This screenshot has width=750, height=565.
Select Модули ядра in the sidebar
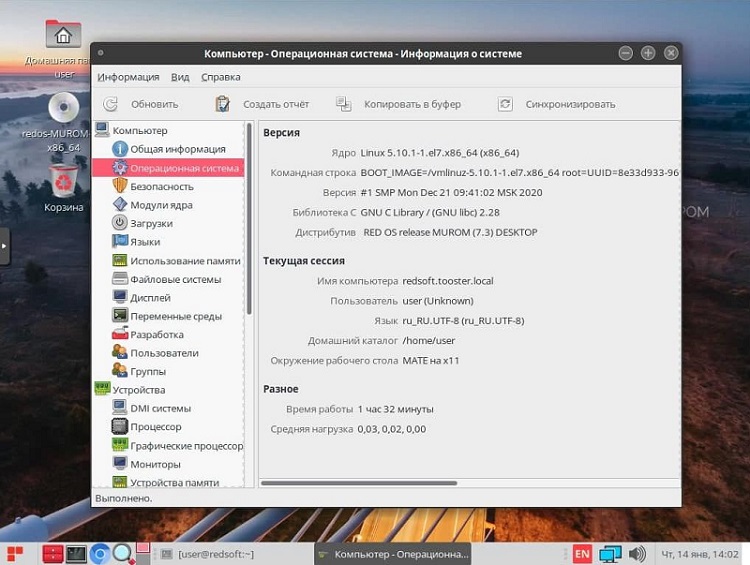click(x=160, y=205)
